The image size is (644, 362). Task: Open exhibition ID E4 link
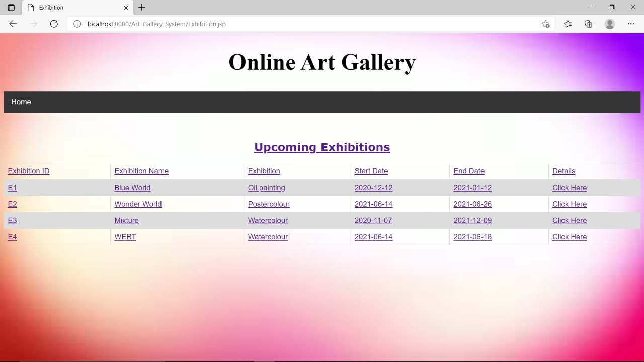coord(12,237)
